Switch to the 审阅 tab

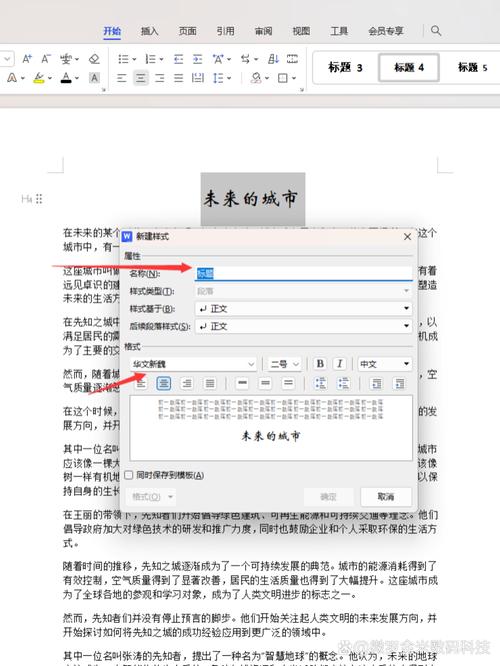[x=263, y=31]
